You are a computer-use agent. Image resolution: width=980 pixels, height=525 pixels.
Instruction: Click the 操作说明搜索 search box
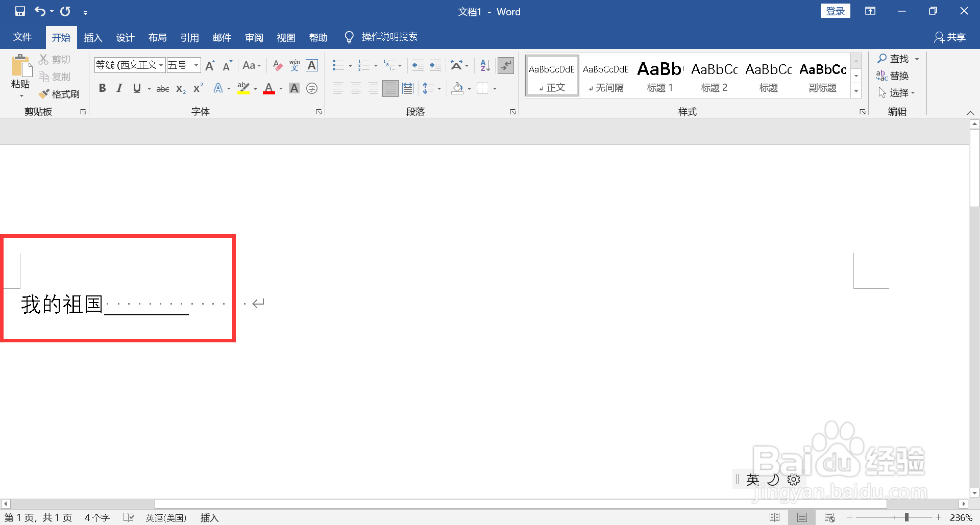(x=389, y=37)
